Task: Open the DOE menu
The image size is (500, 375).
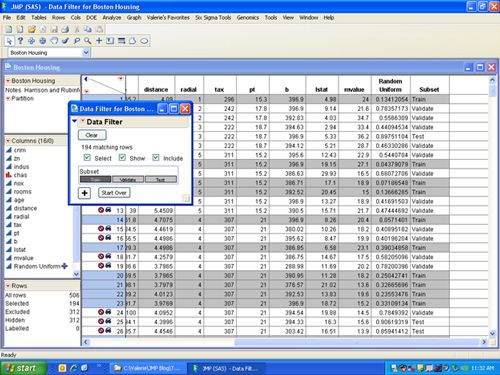Action: pos(91,17)
